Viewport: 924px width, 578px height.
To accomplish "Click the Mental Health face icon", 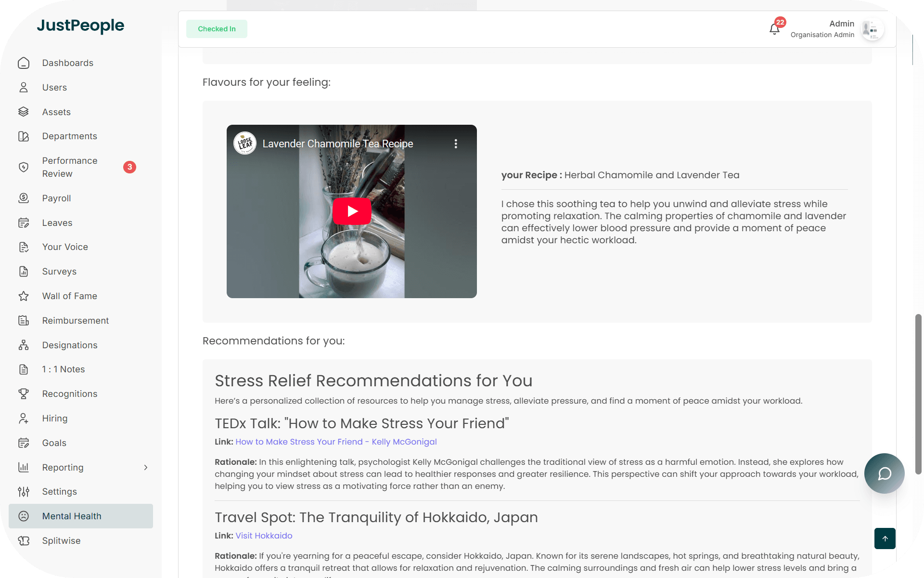I will click(24, 516).
